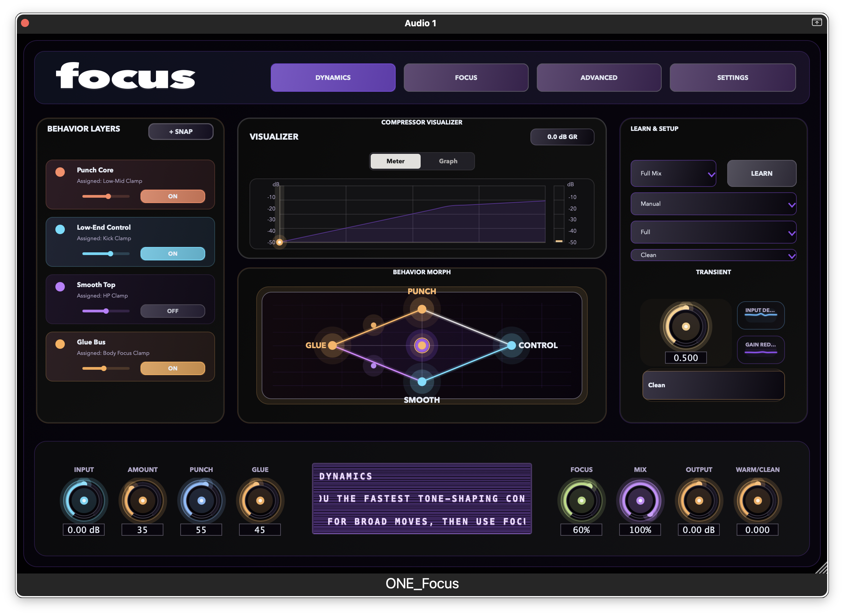Select the Control node on the morph pad
Screen dimensions: 844x616
click(511, 346)
